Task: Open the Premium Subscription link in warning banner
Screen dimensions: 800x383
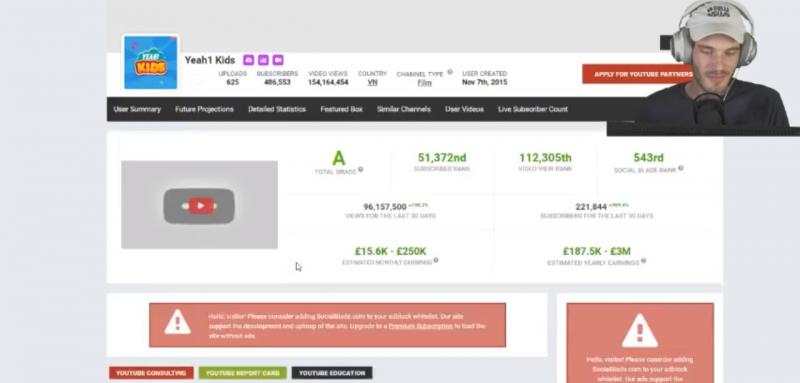Action: tap(420, 326)
